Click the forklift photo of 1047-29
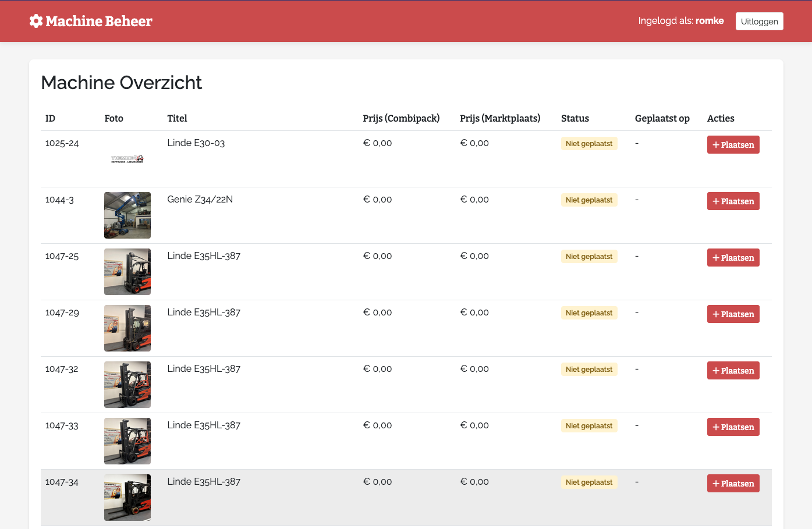 click(x=127, y=328)
